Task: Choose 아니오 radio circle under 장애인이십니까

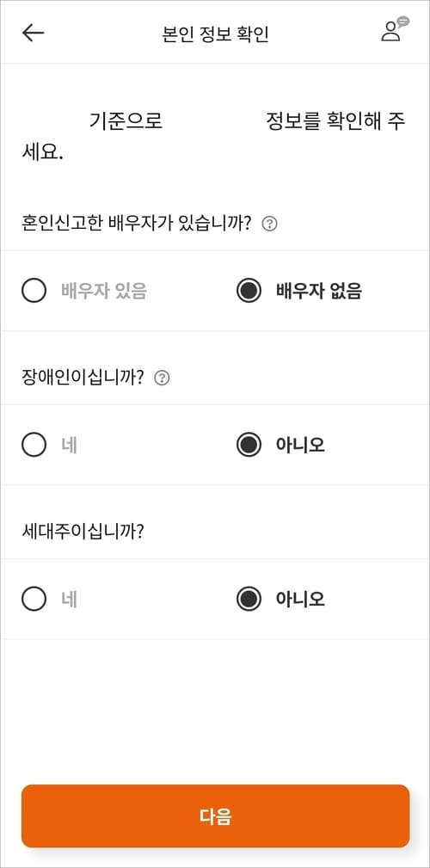Action: pyautogui.click(x=249, y=445)
